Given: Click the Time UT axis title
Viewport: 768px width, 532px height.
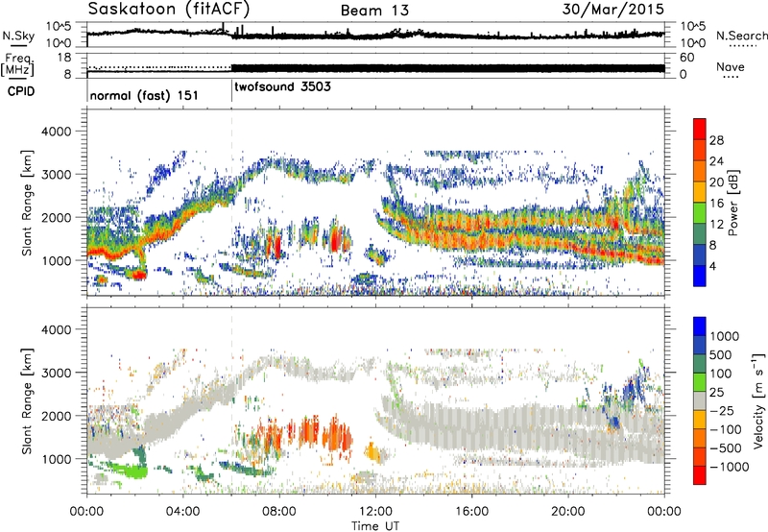Looking at the screenshot, I should point(375,526).
